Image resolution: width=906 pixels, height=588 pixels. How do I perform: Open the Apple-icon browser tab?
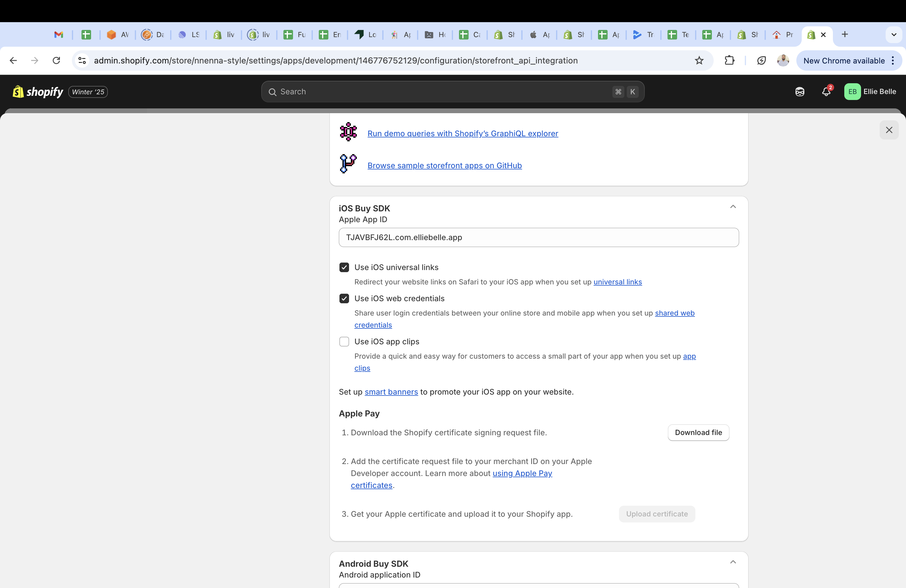click(540, 35)
